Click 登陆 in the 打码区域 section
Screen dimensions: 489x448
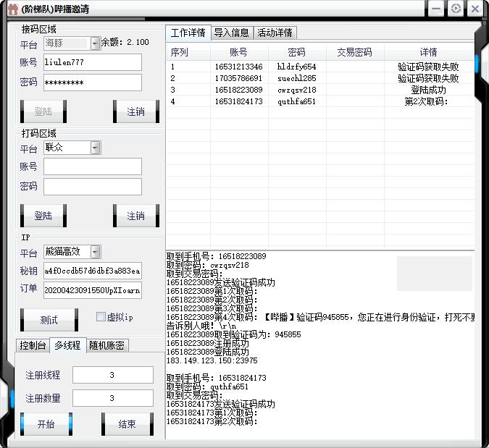[43, 216]
